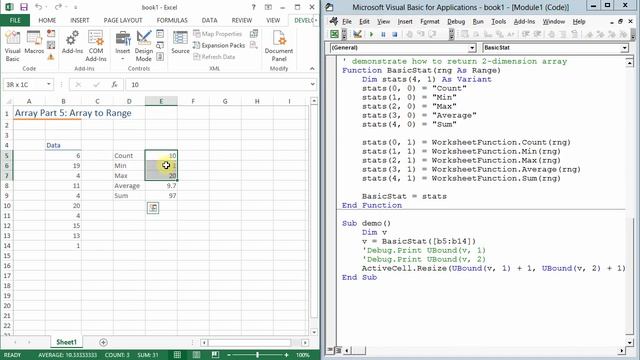Click the Run Dialog icon
Screen dimensions: 640x360
click(160, 57)
